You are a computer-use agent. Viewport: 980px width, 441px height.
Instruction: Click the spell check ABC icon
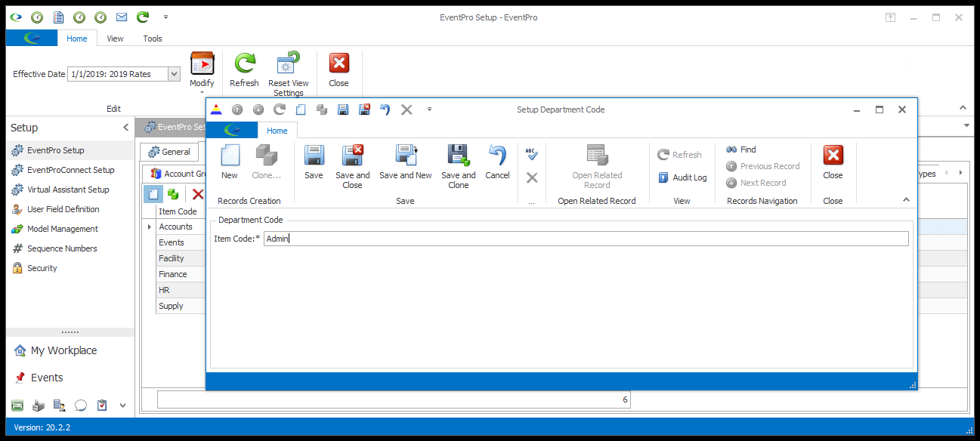pos(531,155)
